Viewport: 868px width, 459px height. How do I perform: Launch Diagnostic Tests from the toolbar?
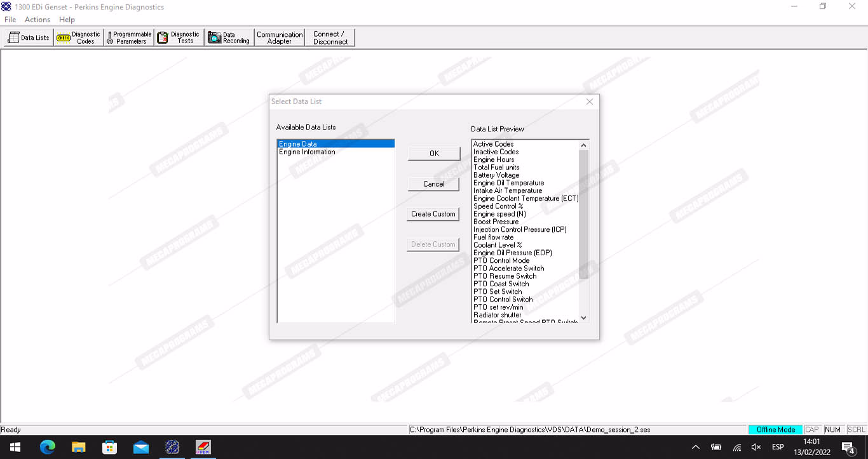(x=179, y=37)
